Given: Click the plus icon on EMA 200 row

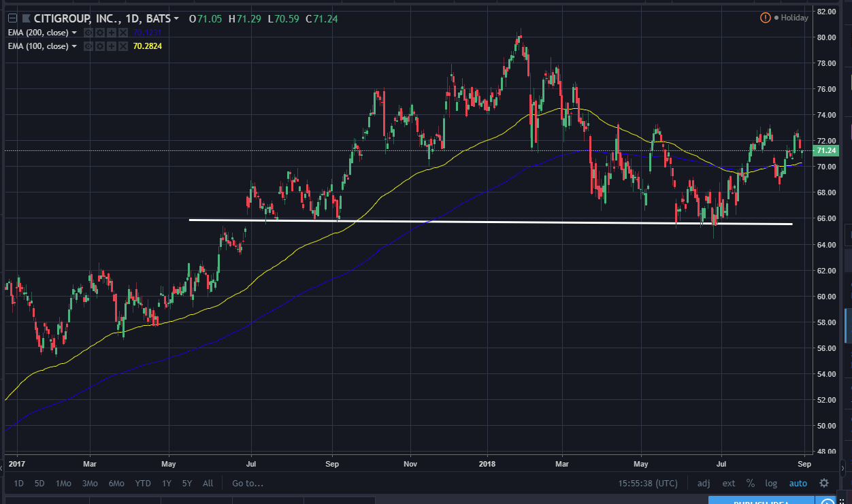Looking at the screenshot, I should point(111,33).
